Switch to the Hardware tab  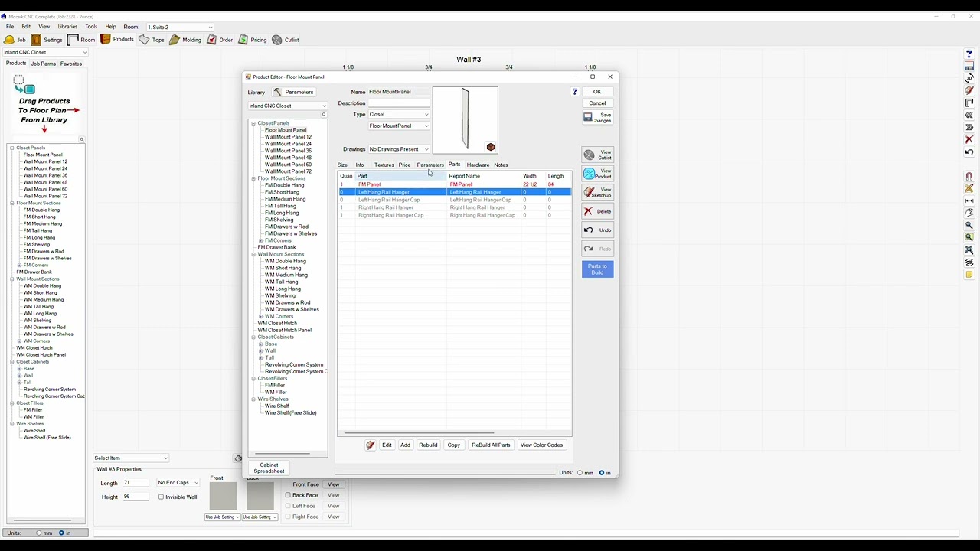478,165
